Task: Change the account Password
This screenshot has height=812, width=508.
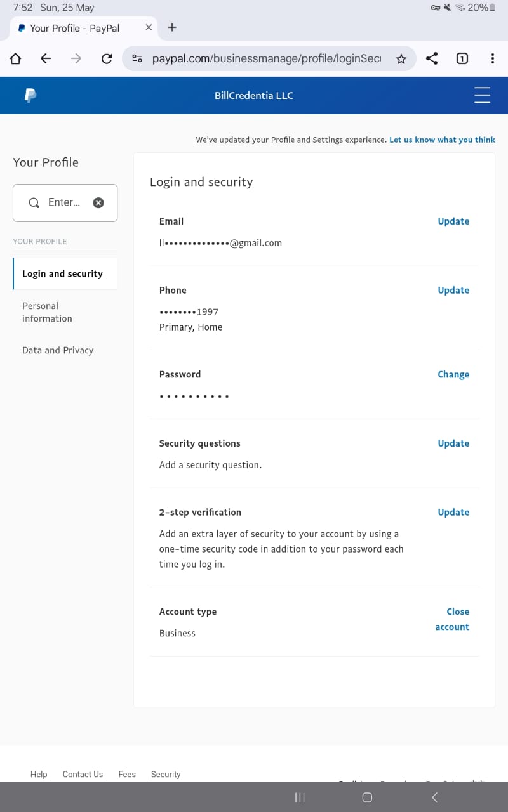Action: point(453,374)
